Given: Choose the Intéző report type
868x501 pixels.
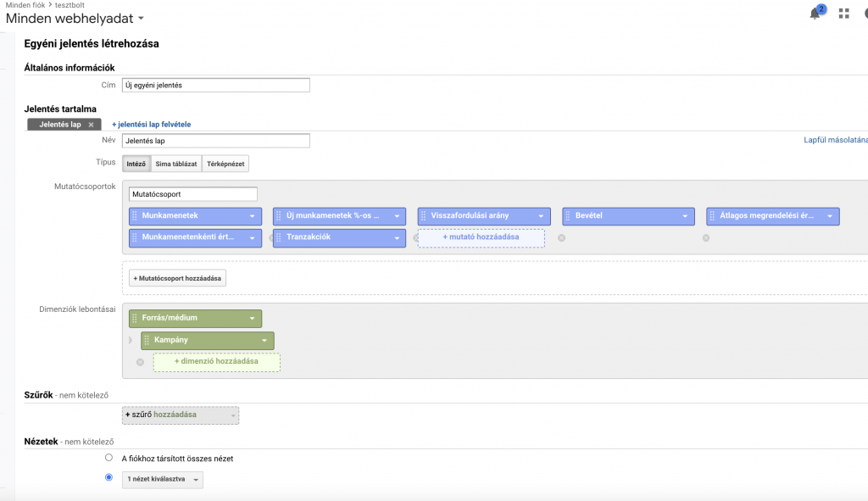Looking at the screenshot, I should 136,164.
